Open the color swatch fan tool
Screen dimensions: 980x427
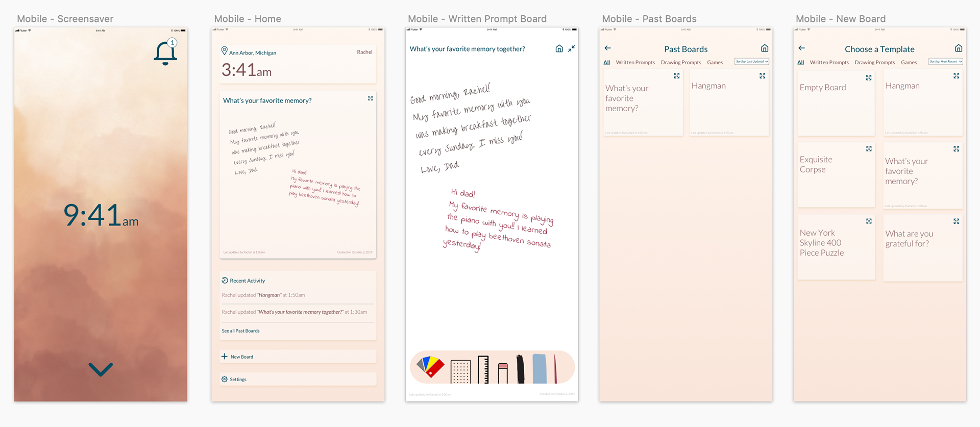430,366
